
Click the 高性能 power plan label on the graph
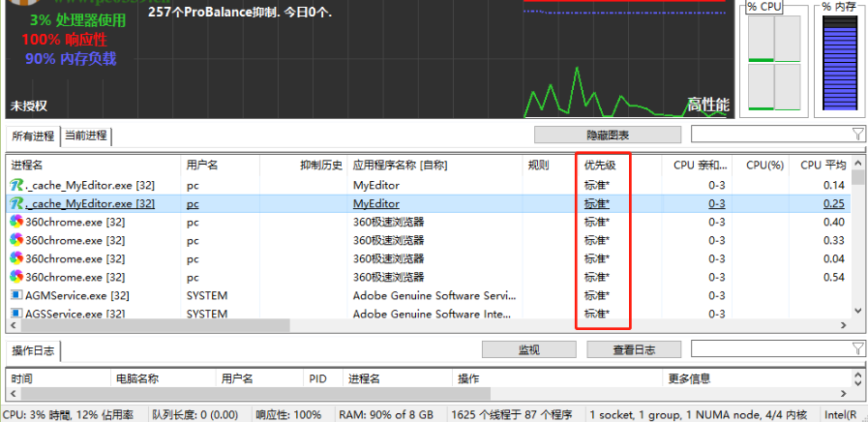pos(708,104)
